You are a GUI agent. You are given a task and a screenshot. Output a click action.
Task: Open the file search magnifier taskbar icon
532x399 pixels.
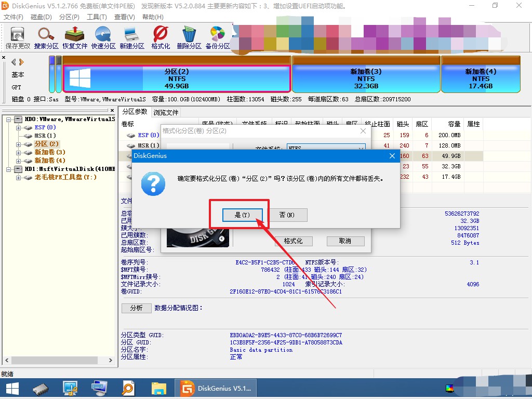(128, 389)
